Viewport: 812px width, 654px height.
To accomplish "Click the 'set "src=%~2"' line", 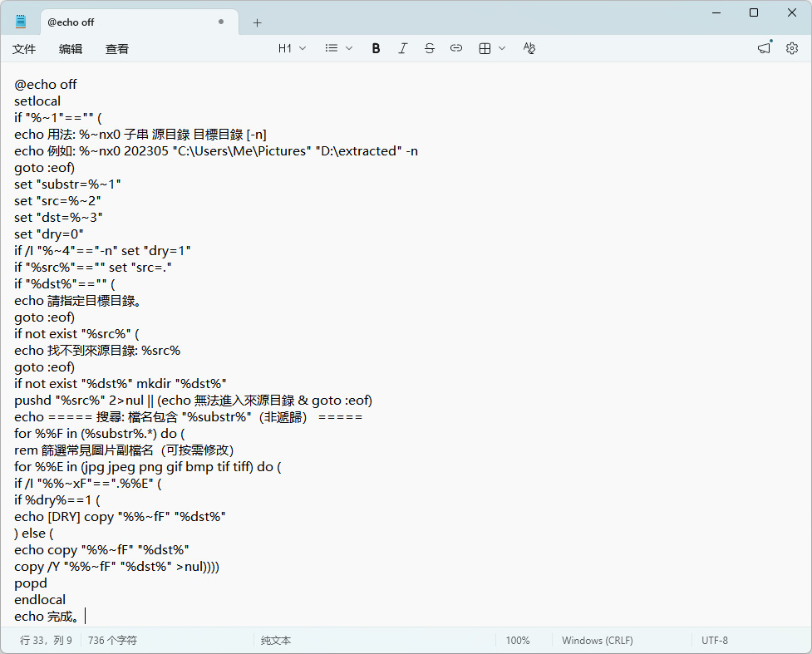I will pos(57,201).
